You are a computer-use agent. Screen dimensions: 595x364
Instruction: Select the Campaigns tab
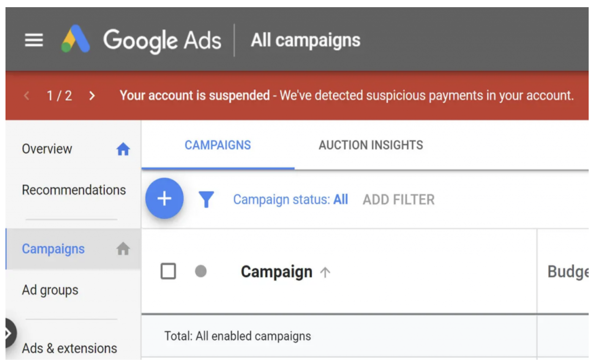(218, 145)
